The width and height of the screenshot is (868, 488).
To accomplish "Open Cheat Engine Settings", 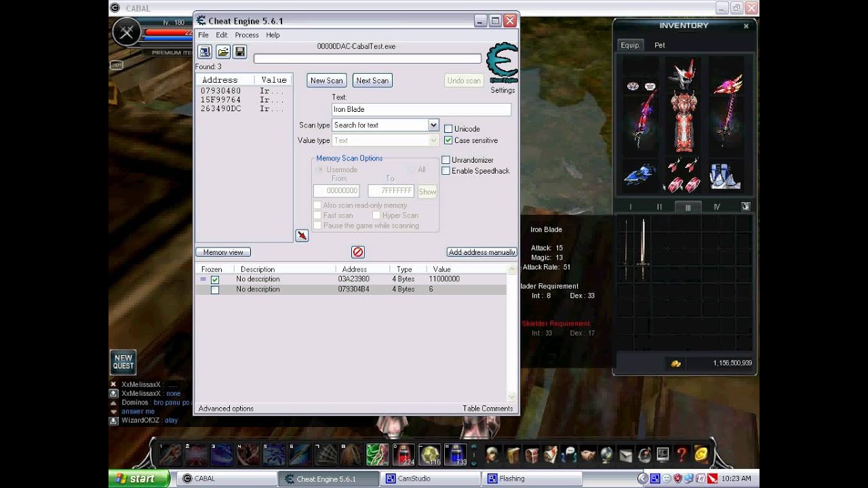I will click(x=502, y=90).
